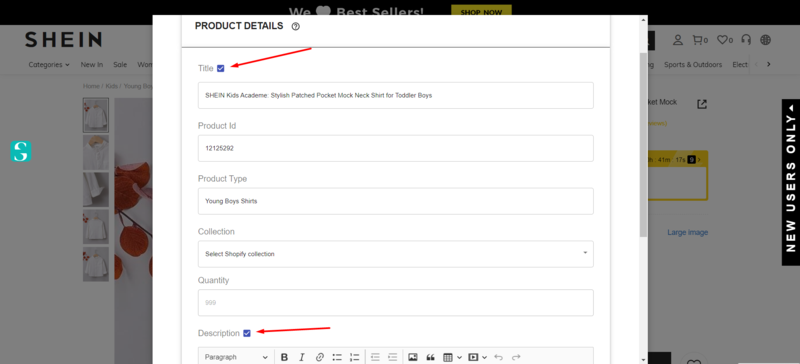Viewport: 800px width, 364px height.
Task: Click the SHOP NOW button
Action: click(481, 12)
